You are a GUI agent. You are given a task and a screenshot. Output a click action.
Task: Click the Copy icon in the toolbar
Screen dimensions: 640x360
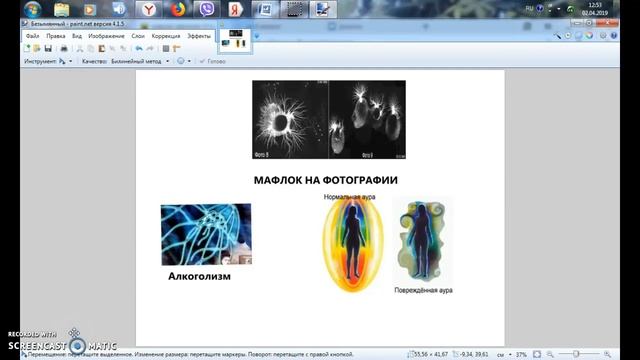point(91,49)
